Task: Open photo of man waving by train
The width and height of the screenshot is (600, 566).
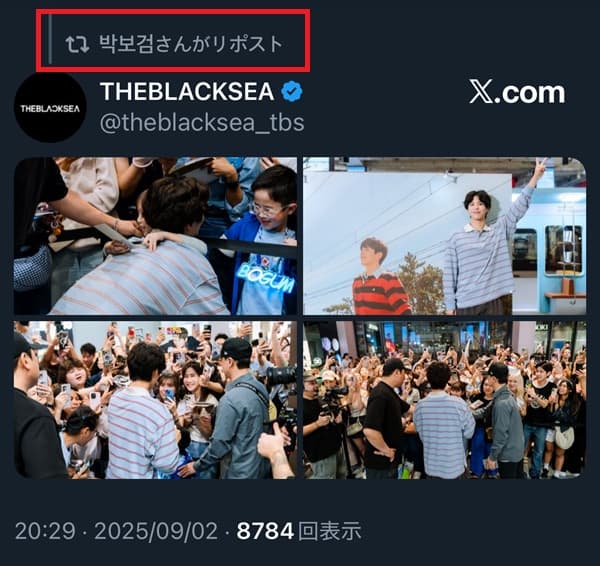Action: [445, 236]
